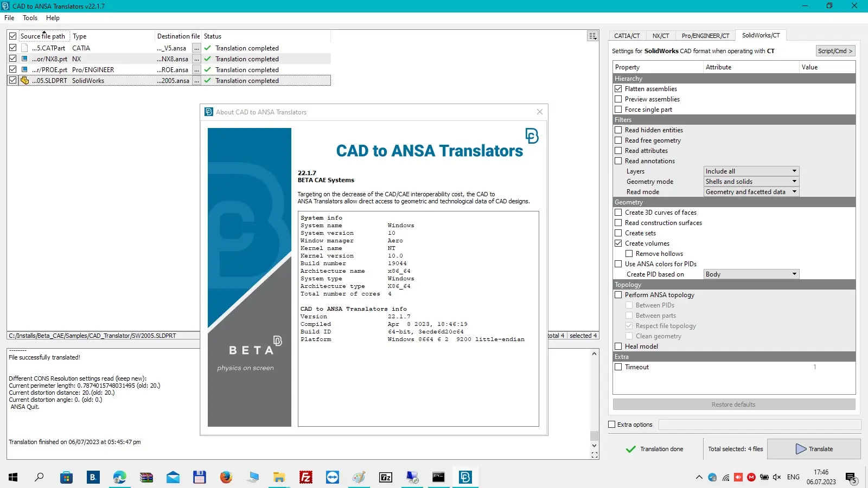Launch Firefox from taskbar
Screen dimensions: 868x488
226,477
